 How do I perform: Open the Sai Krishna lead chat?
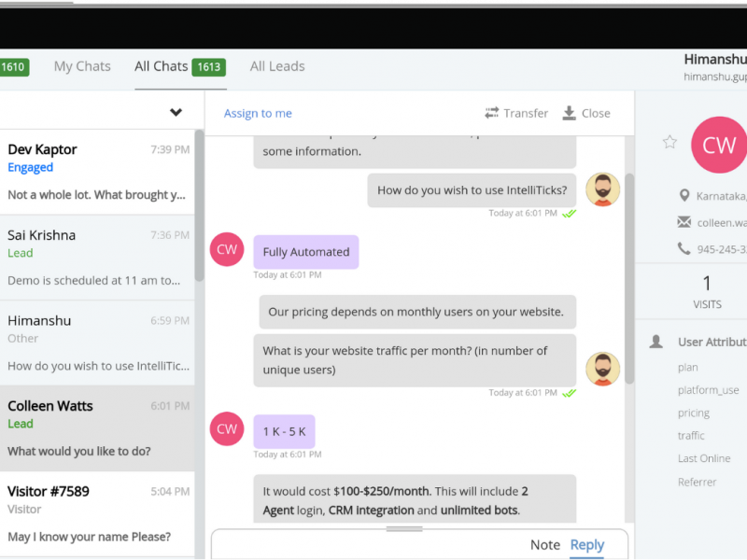pos(97,258)
